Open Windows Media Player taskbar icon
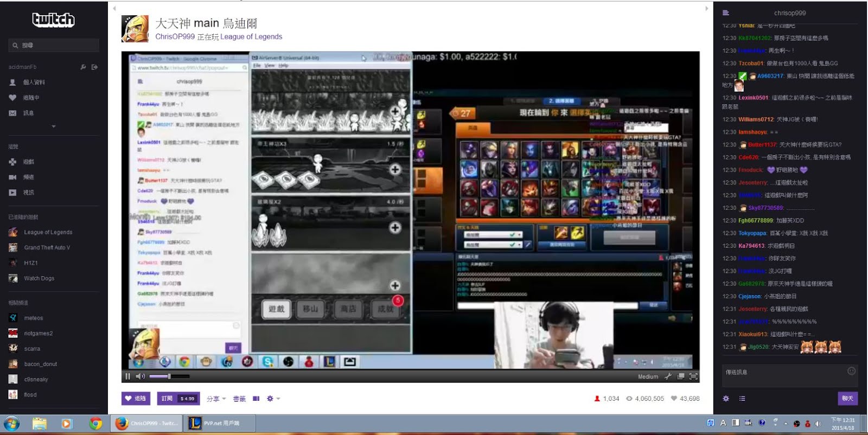The image size is (868, 435). 67,424
